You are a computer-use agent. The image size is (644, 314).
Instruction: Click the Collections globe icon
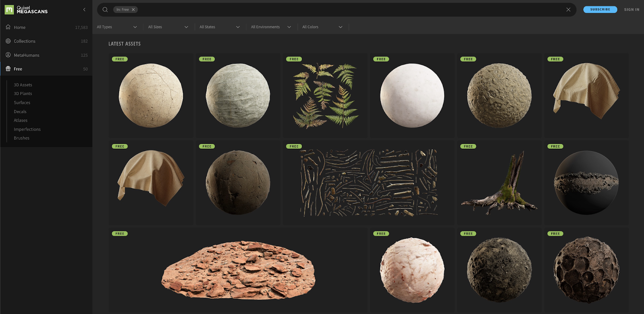[8, 41]
